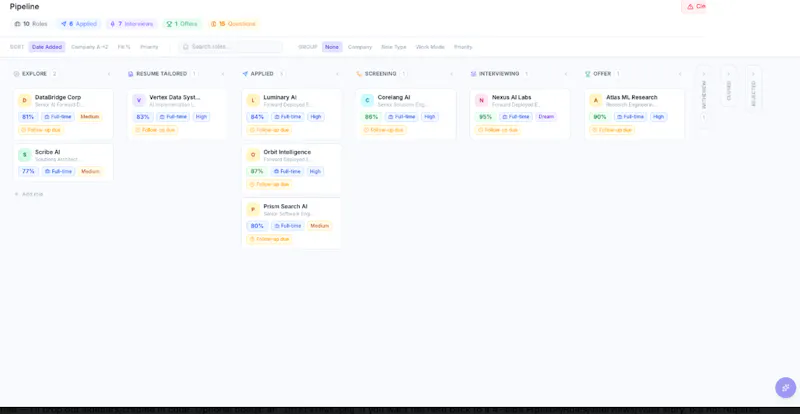Click the D avatar on DataBridge Corp card
The width and height of the screenshot is (800, 414).
(24, 101)
